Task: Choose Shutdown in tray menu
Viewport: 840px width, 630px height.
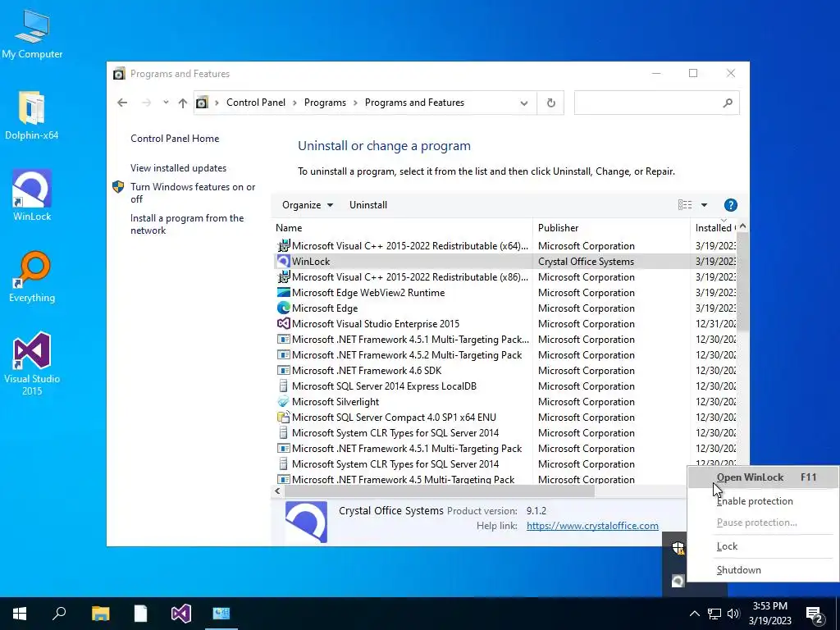Action: coord(763,570)
